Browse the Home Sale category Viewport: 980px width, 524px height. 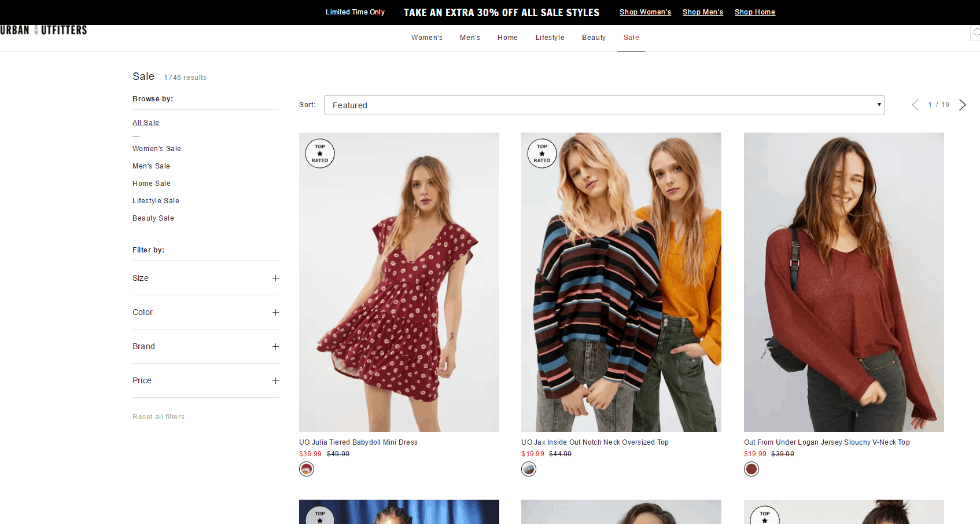click(152, 184)
